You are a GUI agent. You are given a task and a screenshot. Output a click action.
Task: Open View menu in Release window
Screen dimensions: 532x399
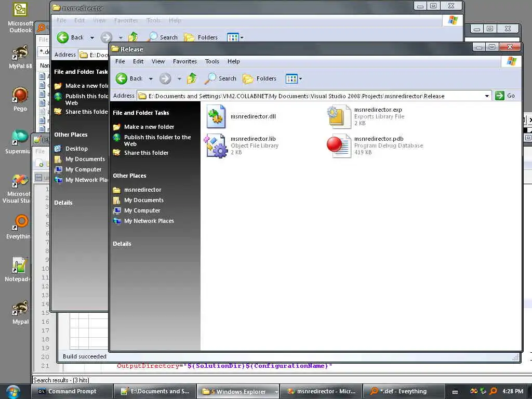point(158,61)
